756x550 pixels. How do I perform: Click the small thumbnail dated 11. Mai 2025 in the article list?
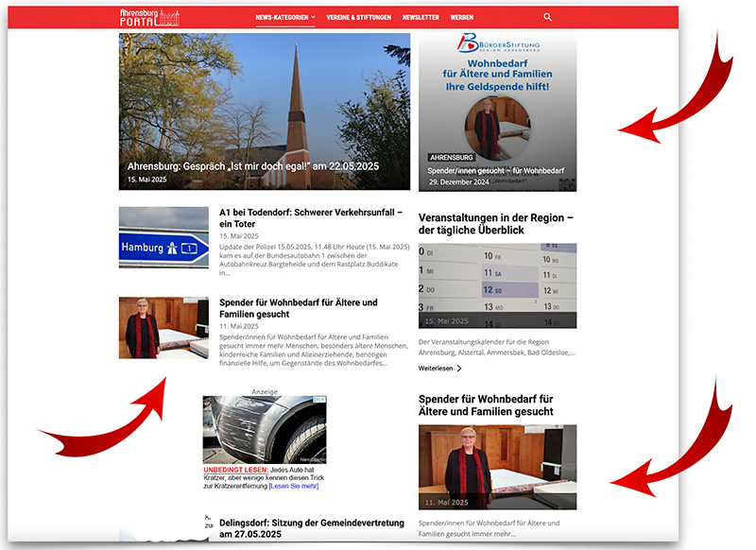coord(163,328)
